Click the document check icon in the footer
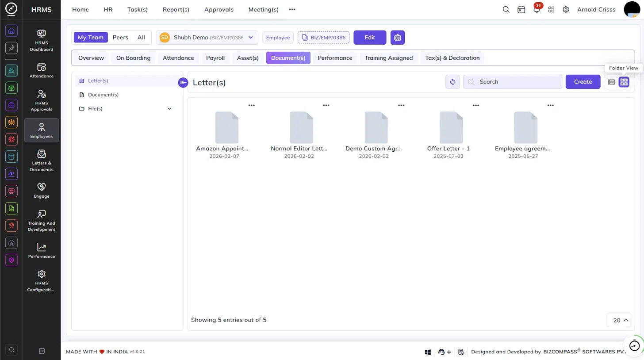 tap(461, 352)
